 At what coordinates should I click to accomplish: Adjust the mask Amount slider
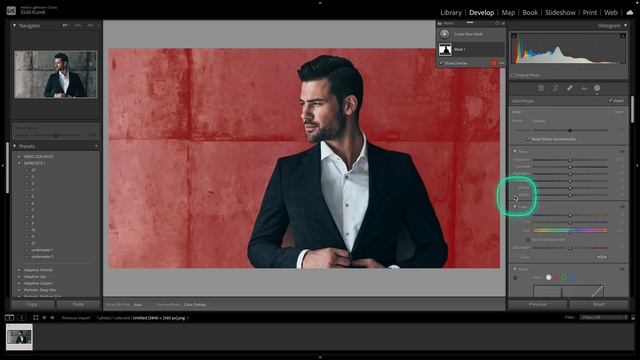(x=570, y=130)
